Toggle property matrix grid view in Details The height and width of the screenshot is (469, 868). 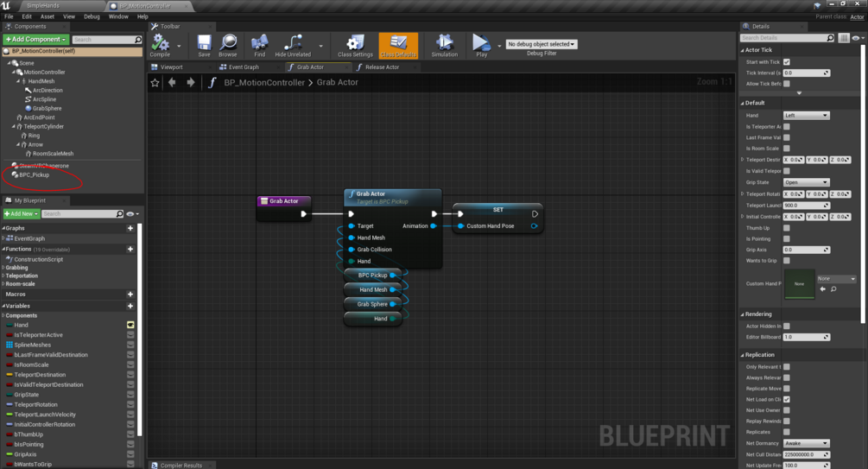tap(844, 38)
